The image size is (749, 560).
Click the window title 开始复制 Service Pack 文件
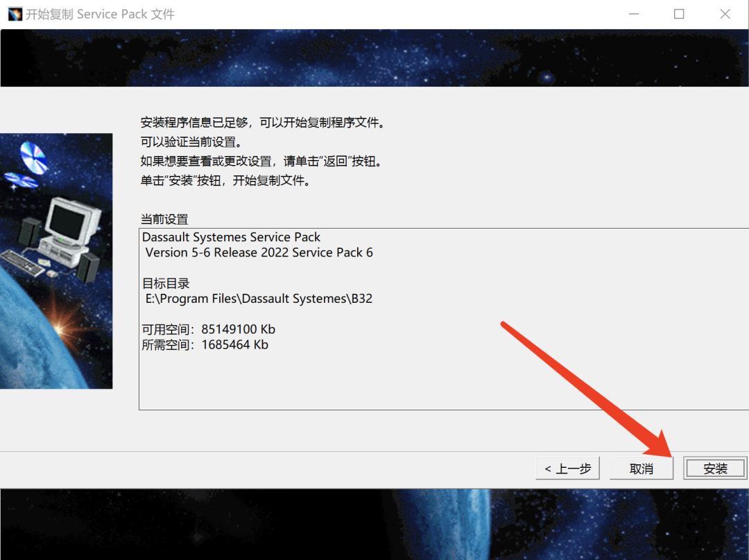click(100, 14)
